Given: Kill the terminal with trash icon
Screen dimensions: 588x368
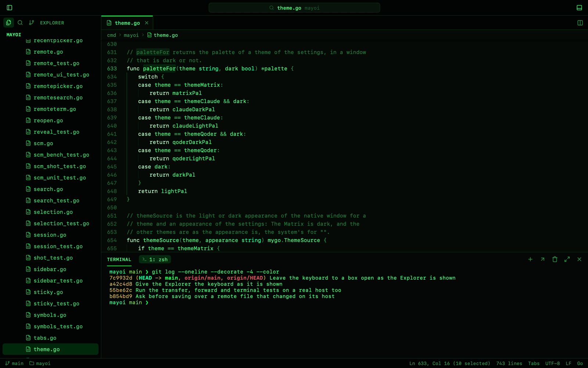Looking at the screenshot, I should click(555, 259).
